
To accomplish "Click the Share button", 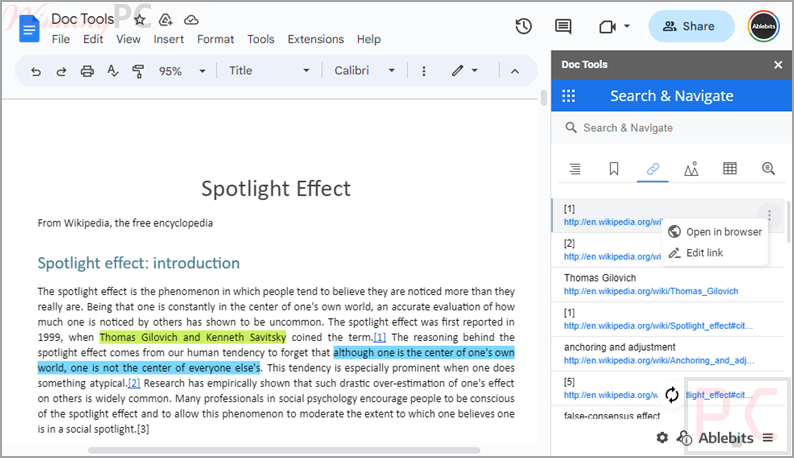I will point(691,26).
